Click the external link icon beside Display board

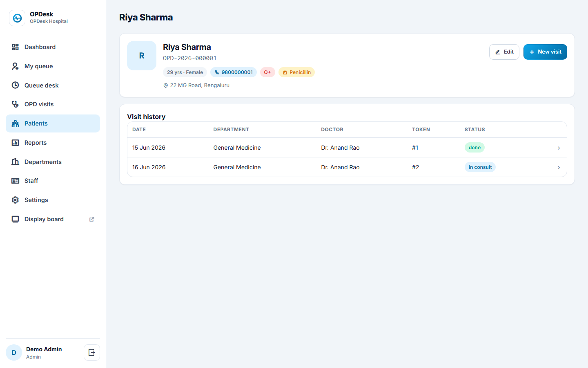pos(92,219)
